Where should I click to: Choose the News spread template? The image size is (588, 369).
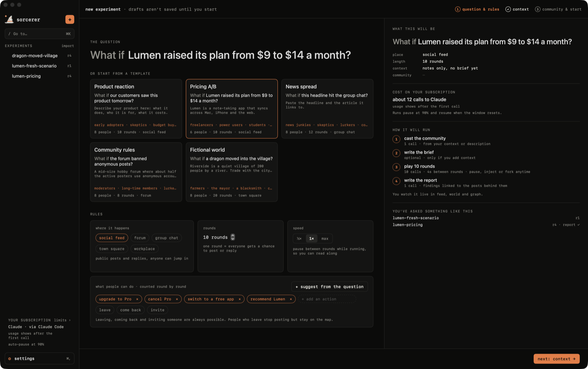point(327,109)
